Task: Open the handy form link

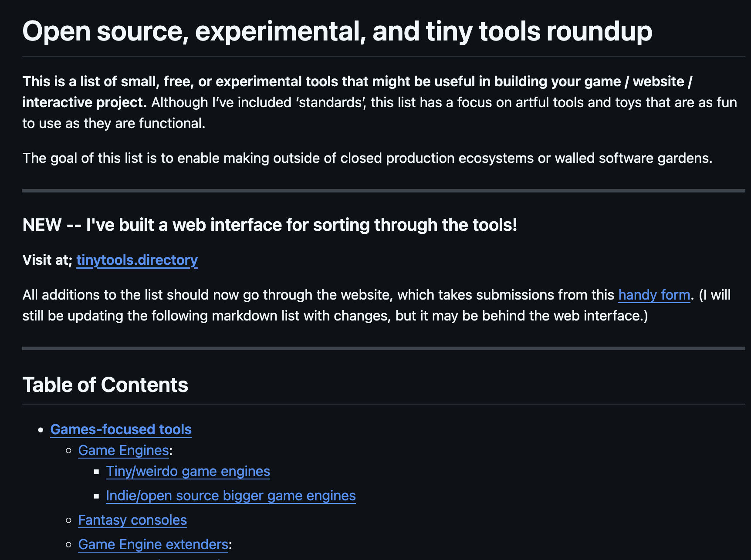Action: click(654, 295)
